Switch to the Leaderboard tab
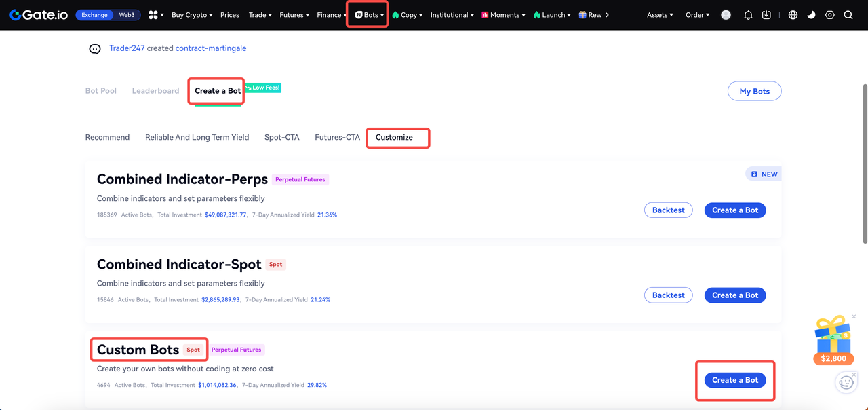This screenshot has height=410, width=868. [x=155, y=91]
